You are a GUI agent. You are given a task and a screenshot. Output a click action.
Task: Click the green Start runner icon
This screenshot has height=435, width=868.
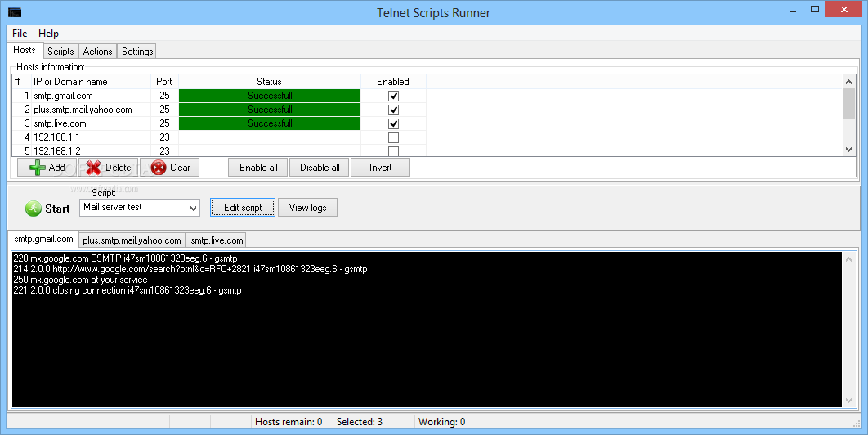coord(34,209)
